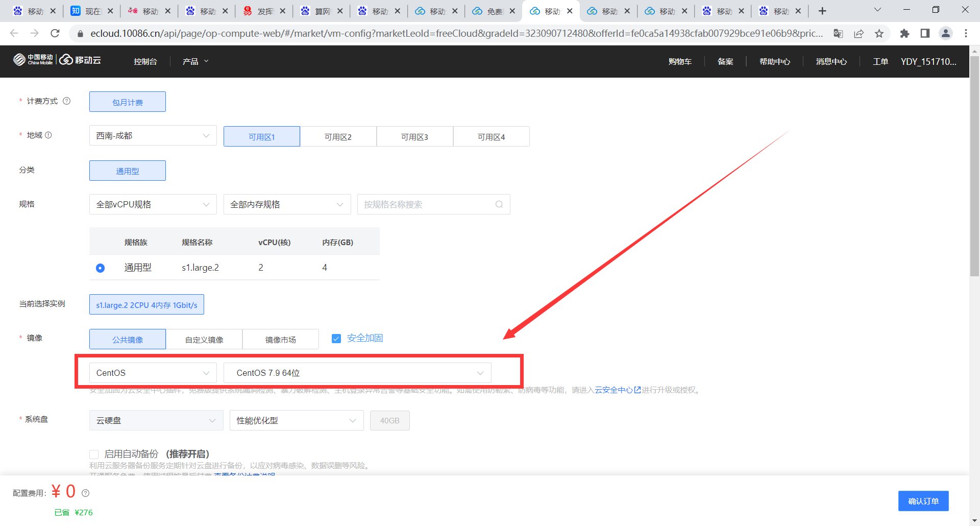980x526 pixels.
Task: Reload the page with refresh icon
Action: click(x=55, y=33)
